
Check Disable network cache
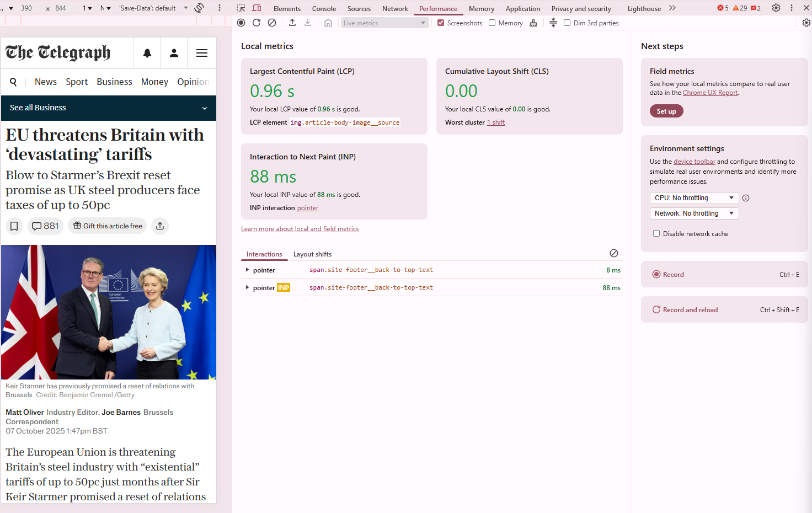pyautogui.click(x=656, y=233)
